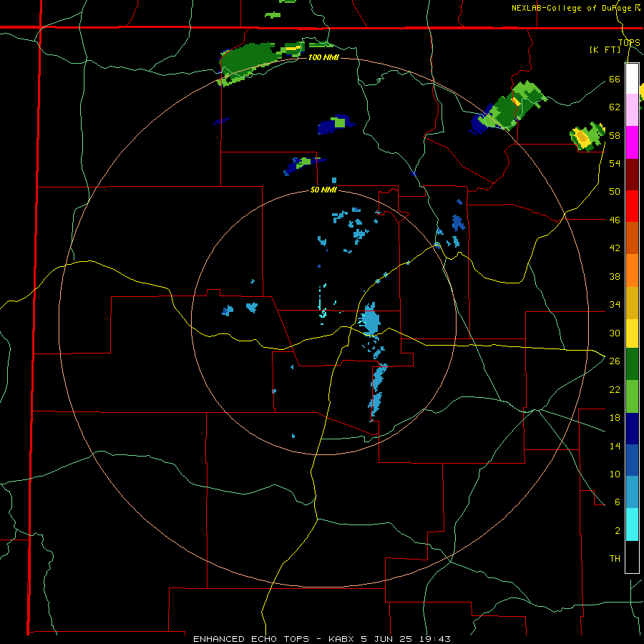Click the 100 NMI range ring label
Image resolution: width=644 pixels, height=644 pixels.
pyautogui.click(x=323, y=57)
